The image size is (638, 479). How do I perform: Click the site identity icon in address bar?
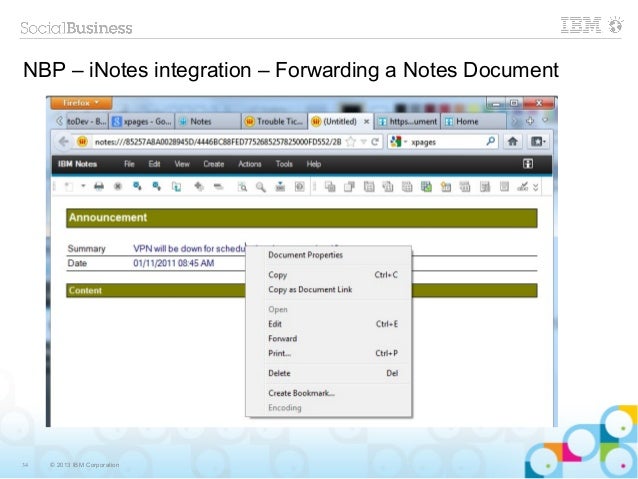point(83,142)
